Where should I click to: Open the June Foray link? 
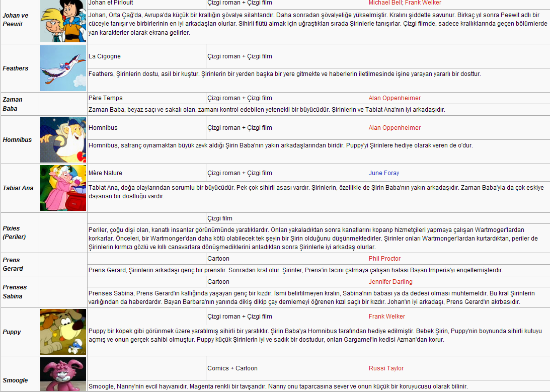[384, 173]
